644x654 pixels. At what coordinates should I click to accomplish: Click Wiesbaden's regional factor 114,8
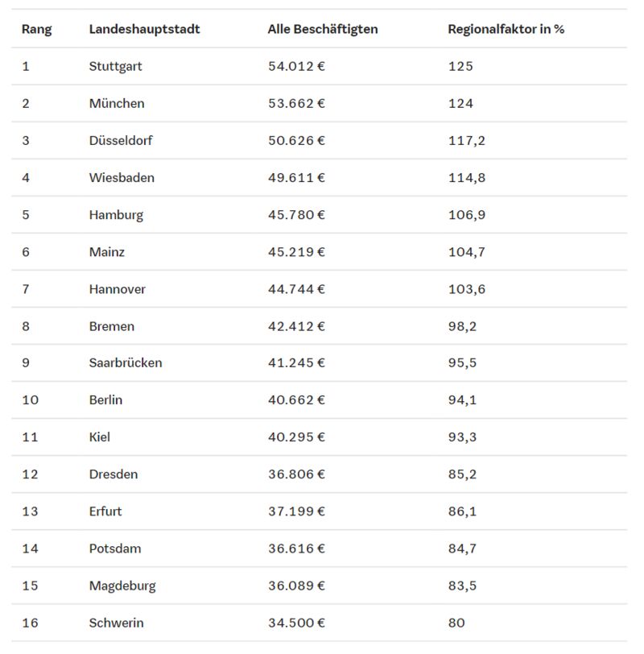coord(466,178)
